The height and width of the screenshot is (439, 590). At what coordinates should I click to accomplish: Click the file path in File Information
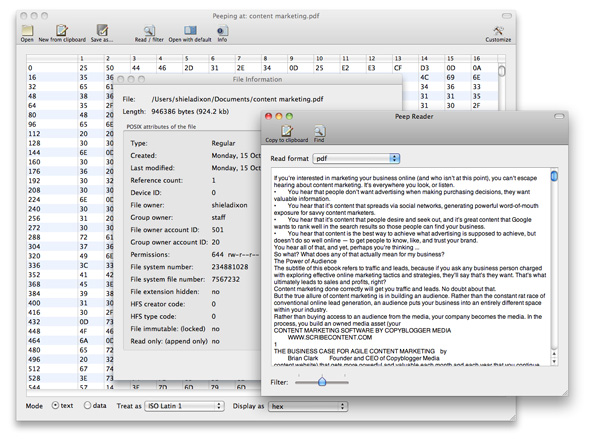tap(237, 99)
